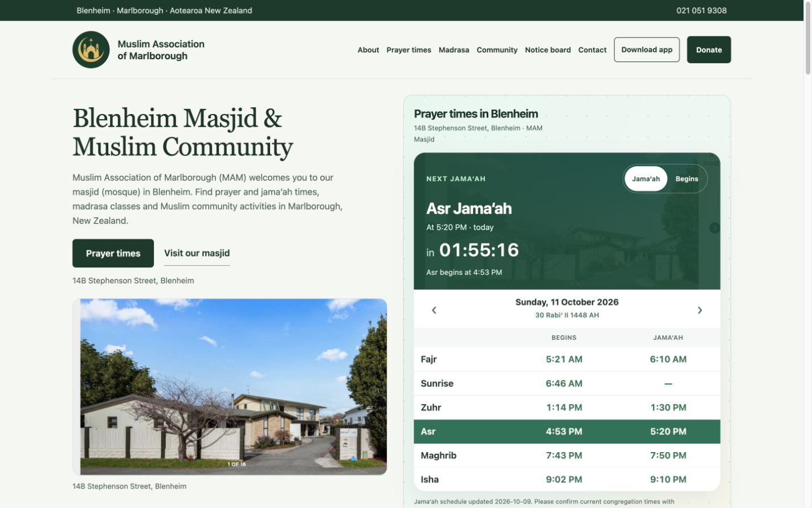Open the Contact nav link
This screenshot has height=508, width=812.
coord(592,50)
